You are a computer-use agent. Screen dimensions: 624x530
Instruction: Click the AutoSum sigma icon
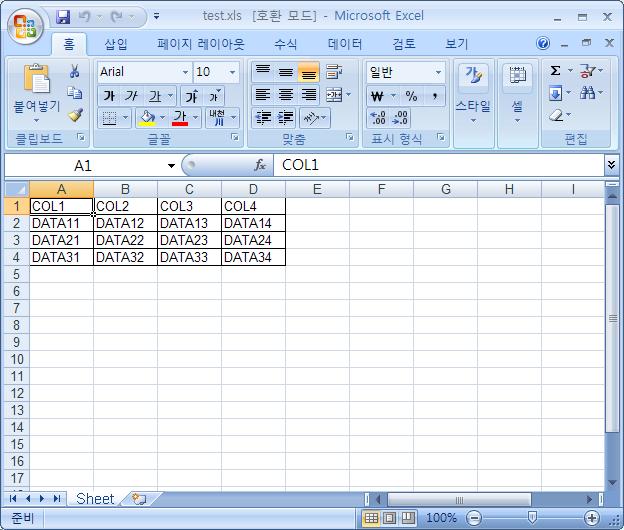coord(556,71)
